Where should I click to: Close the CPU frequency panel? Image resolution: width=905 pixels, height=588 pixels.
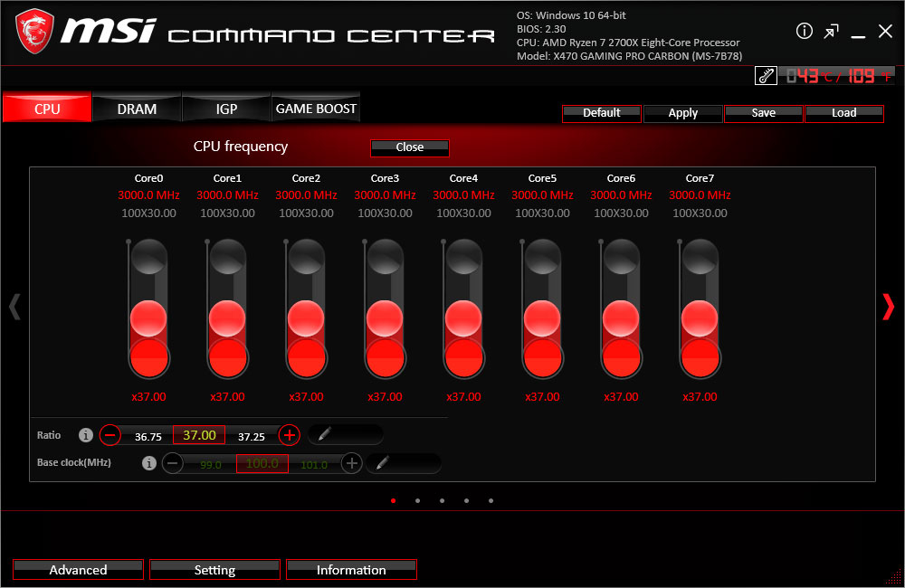409,147
